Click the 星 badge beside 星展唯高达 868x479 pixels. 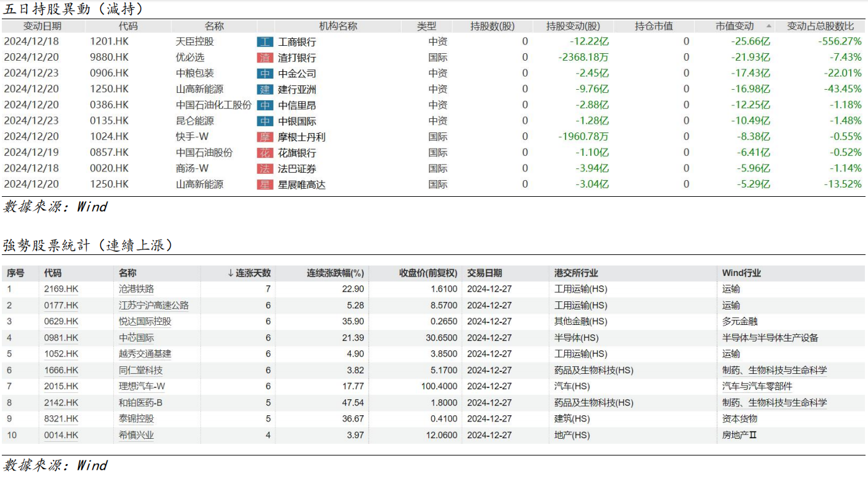pyautogui.click(x=265, y=184)
